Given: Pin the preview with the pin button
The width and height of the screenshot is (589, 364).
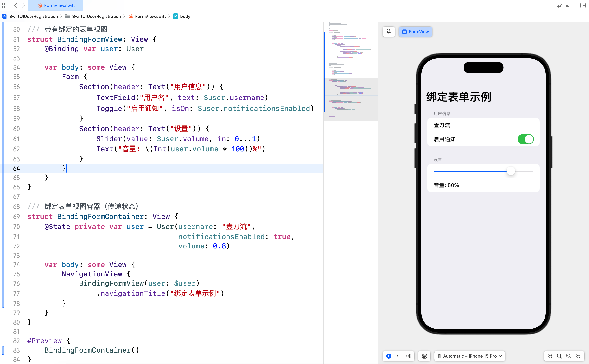Looking at the screenshot, I should 389,31.
